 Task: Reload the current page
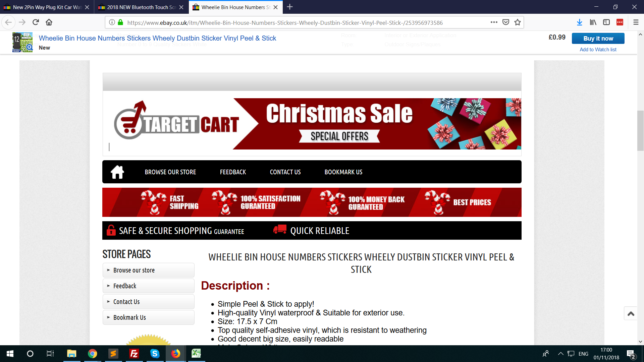36,22
